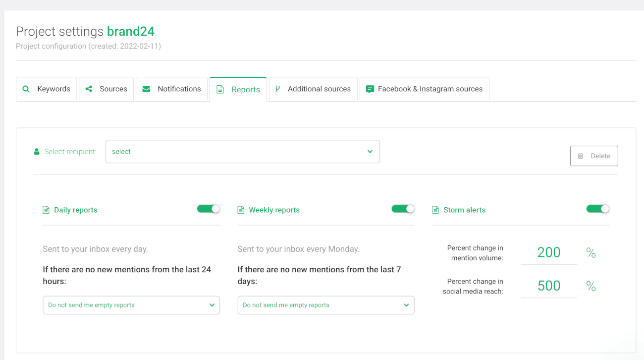This screenshot has width=644, height=360.
Task: Click the Delete button
Action: coord(594,156)
